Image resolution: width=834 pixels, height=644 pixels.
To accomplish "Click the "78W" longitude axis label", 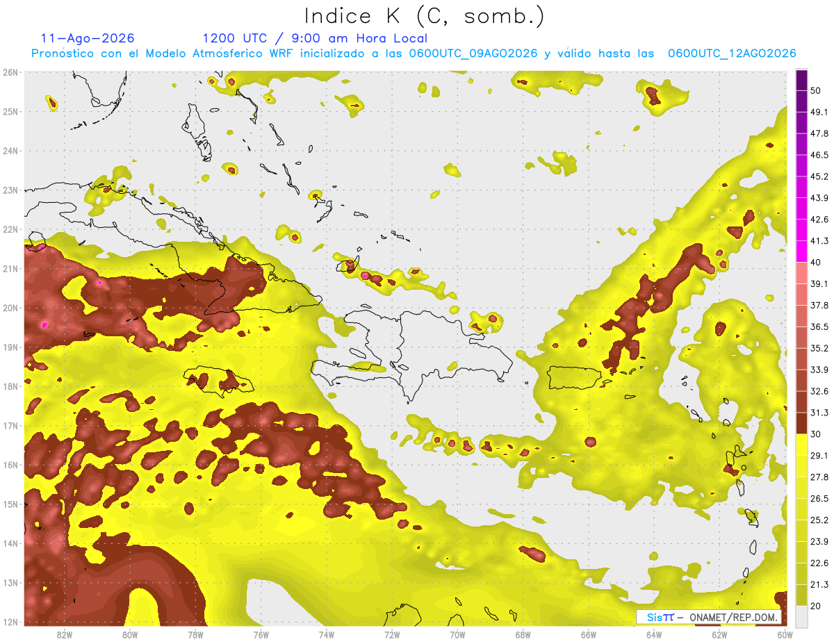I will click(195, 634).
